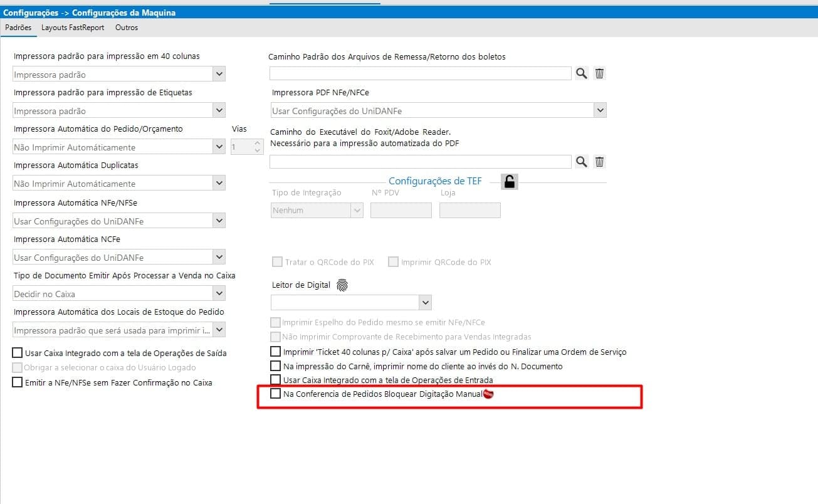818x504 pixels.
Task: Open the Leitor de Digital dropdown
Action: tap(426, 302)
